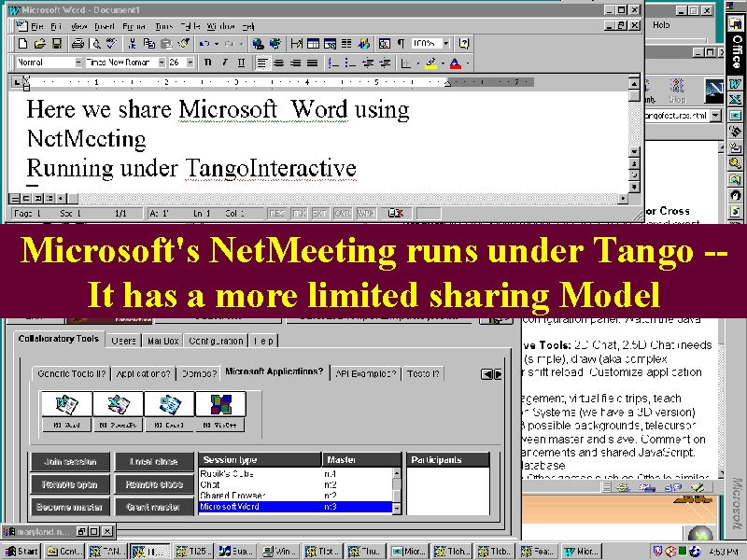Viewport: 747px width, 560px height.
Task: Open the Tables and Borders tool
Action: 296,44
